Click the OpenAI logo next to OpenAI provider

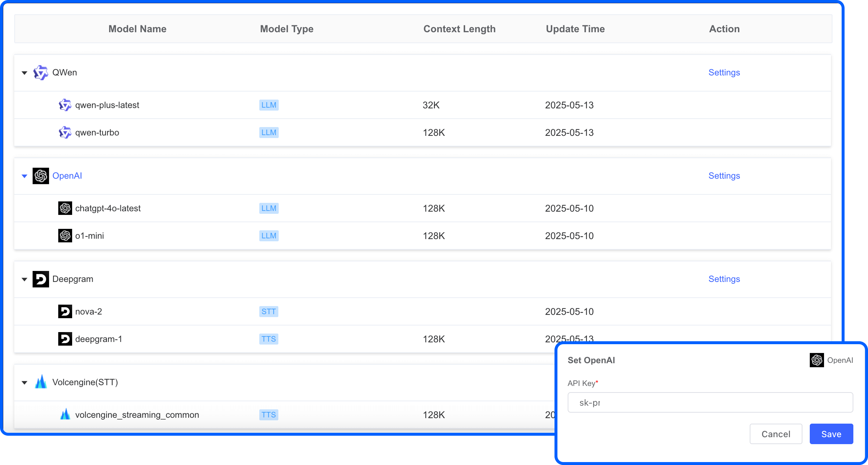(41, 176)
